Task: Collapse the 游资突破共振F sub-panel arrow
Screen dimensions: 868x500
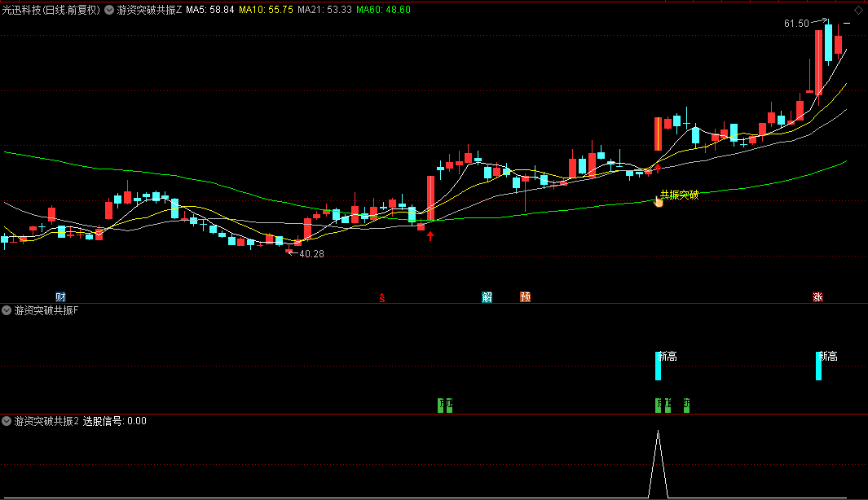Action: (x=7, y=310)
